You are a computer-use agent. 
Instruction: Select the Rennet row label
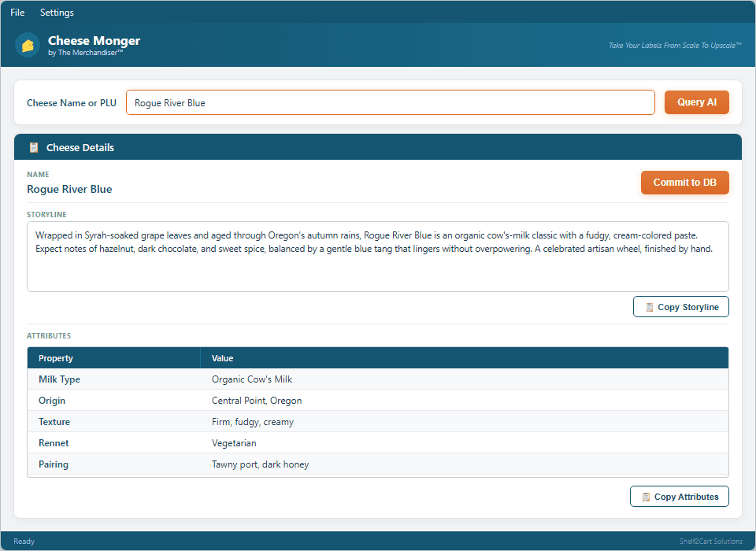click(54, 443)
